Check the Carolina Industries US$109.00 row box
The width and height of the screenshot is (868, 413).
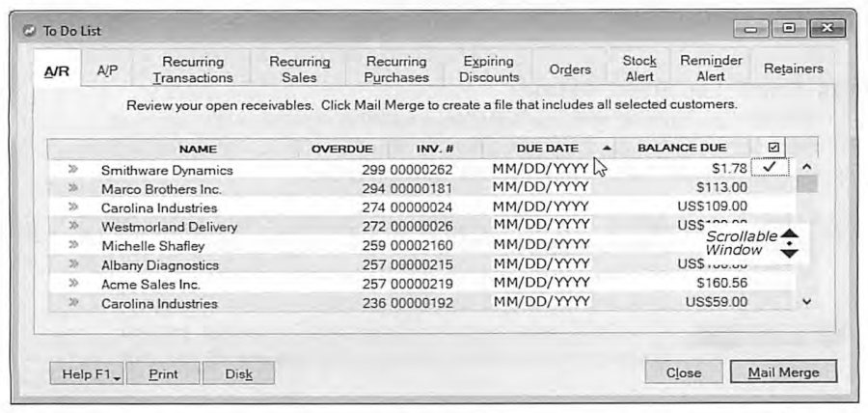tap(770, 206)
